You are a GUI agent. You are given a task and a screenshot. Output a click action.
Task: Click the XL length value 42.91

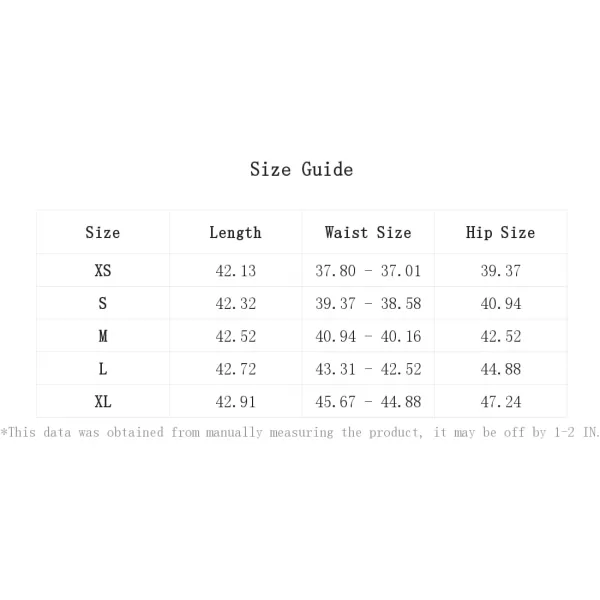235,402
